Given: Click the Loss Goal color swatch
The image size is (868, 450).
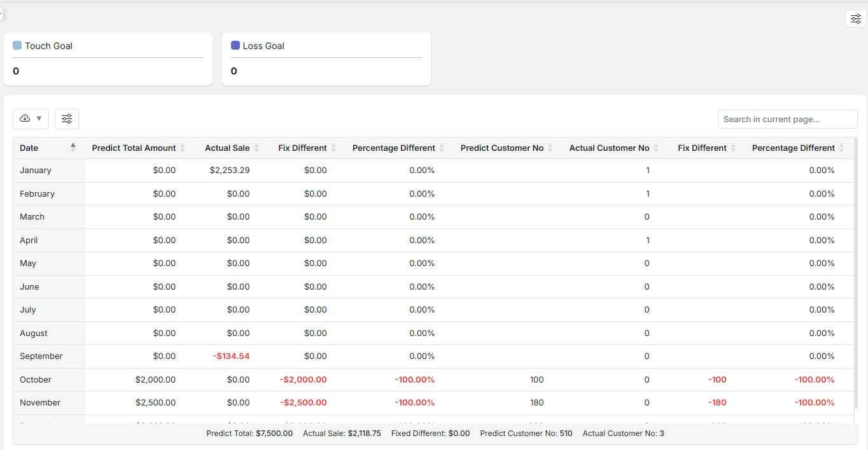Looking at the screenshot, I should pos(235,46).
